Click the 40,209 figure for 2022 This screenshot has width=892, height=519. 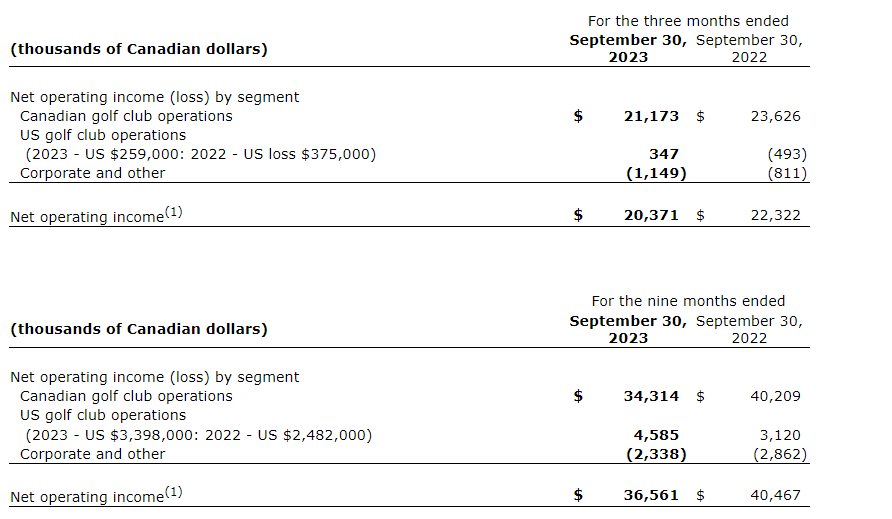click(x=775, y=396)
